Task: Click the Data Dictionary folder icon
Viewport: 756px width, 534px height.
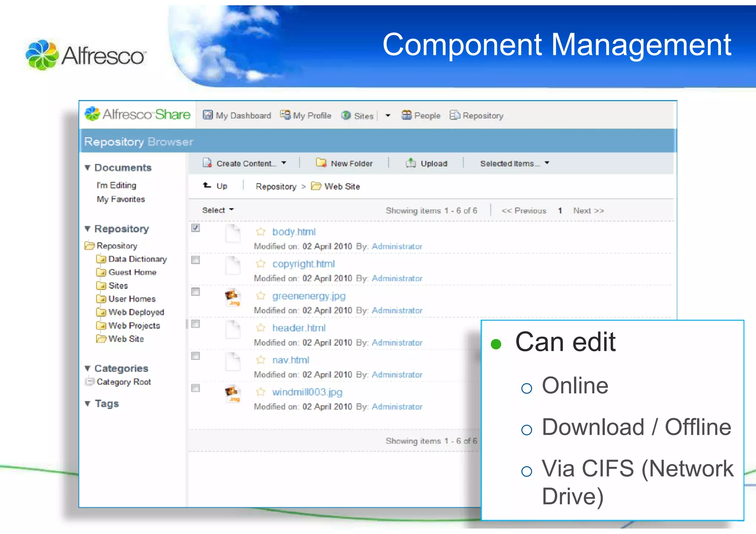Action: pos(101,259)
